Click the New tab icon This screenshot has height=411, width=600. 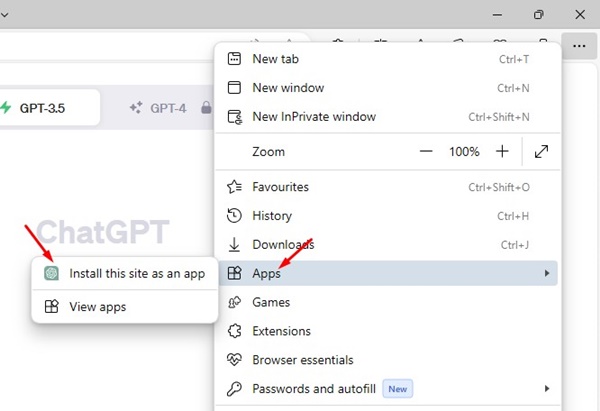234,59
